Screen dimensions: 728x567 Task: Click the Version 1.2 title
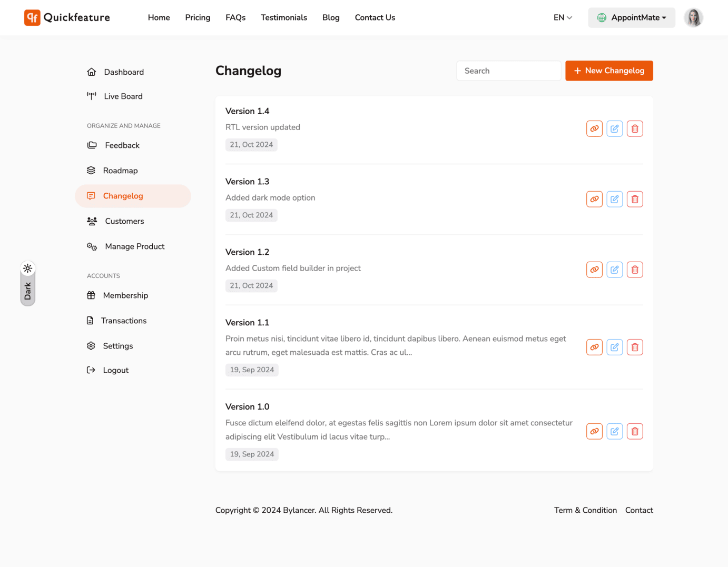point(247,252)
